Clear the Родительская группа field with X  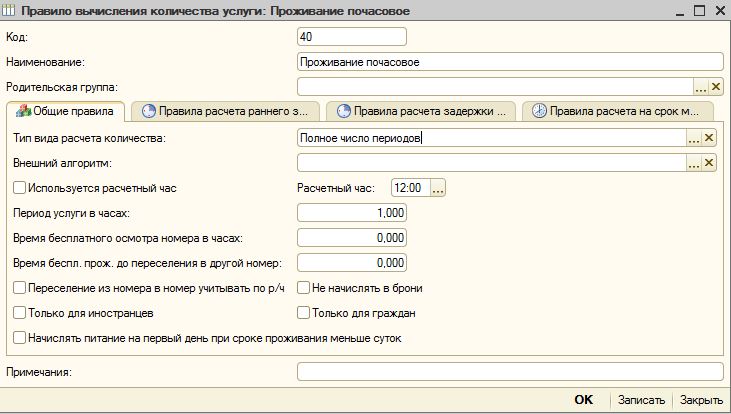click(716, 87)
